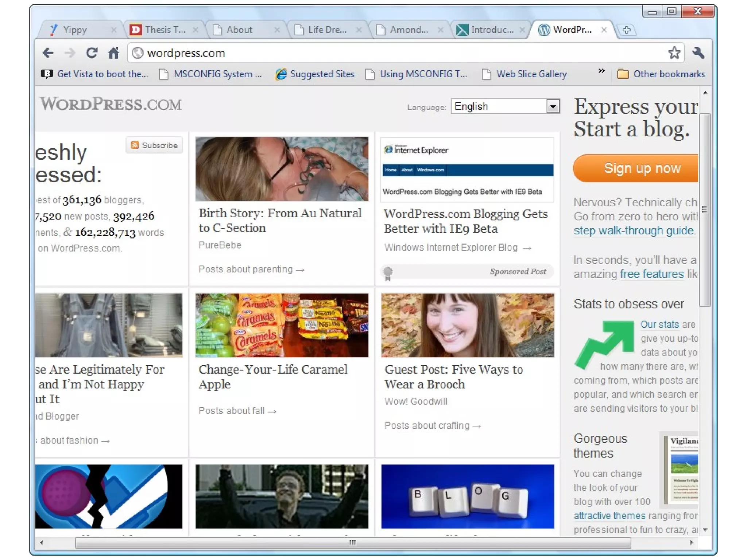747x560 pixels.
Task: Reload the page with refresh icon
Action: pos(92,53)
